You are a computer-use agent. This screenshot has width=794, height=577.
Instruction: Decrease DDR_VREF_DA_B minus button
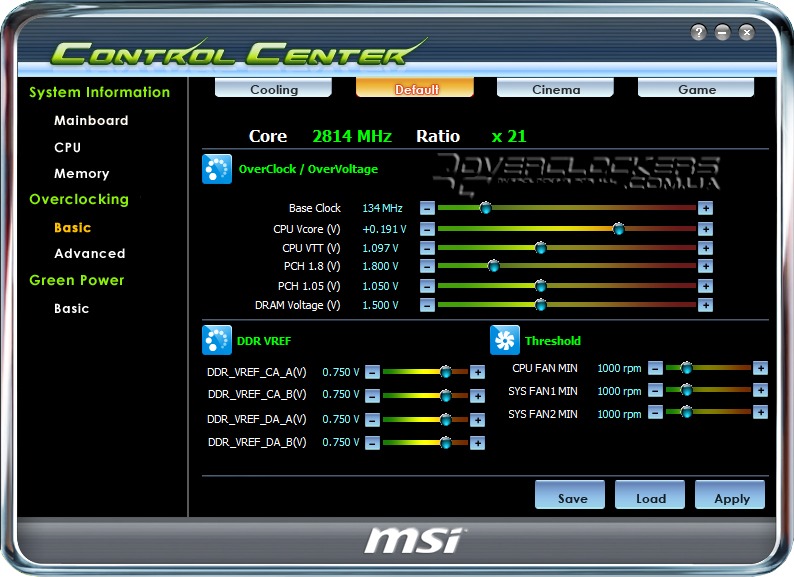pos(372,443)
